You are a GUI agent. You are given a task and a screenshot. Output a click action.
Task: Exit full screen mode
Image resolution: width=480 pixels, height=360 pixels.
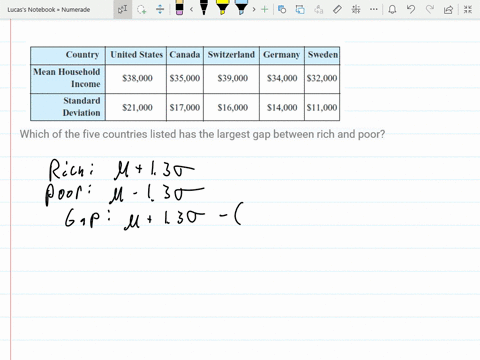[468, 9]
